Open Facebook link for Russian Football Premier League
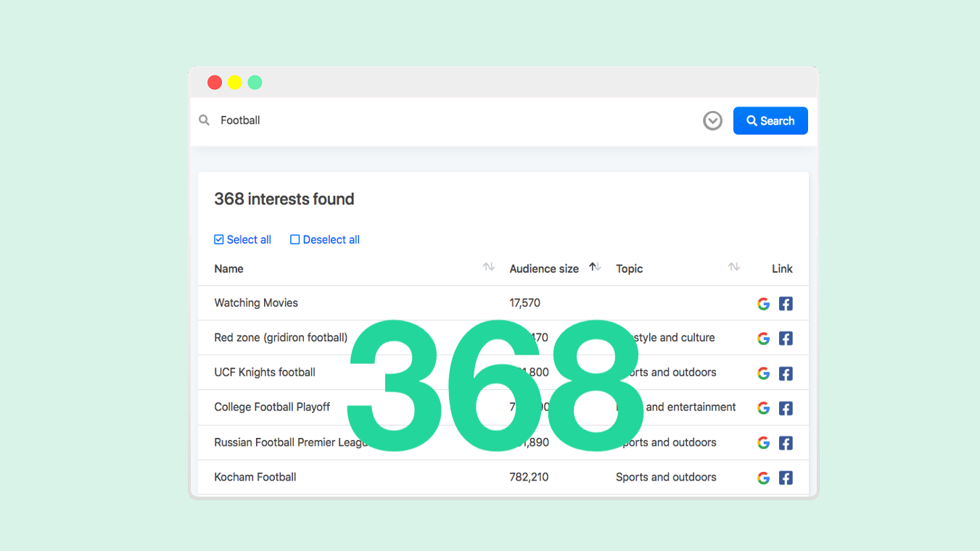This screenshot has width=980, height=551. (x=786, y=443)
